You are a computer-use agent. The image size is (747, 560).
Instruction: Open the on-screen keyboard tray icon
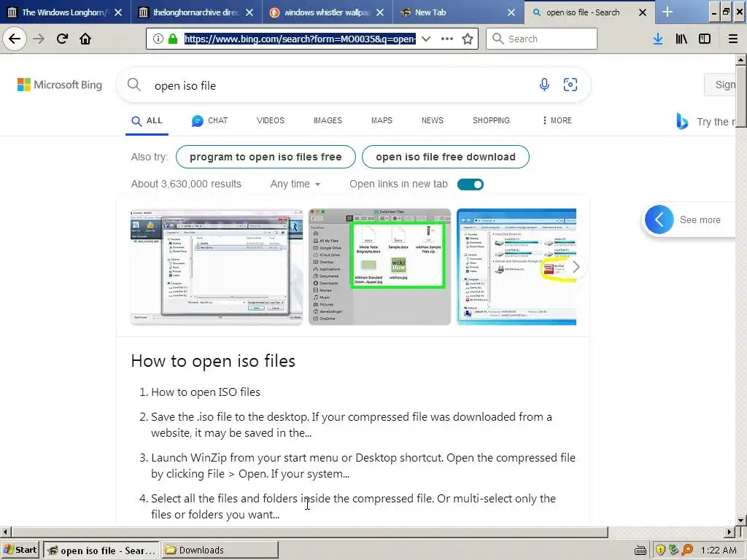pyautogui.click(x=640, y=550)
